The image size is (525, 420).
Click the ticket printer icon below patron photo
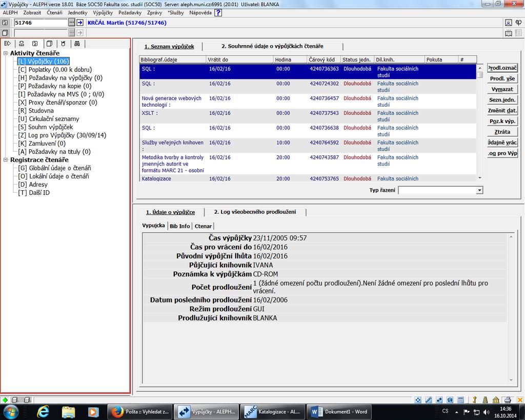click(x=508, y=33)
